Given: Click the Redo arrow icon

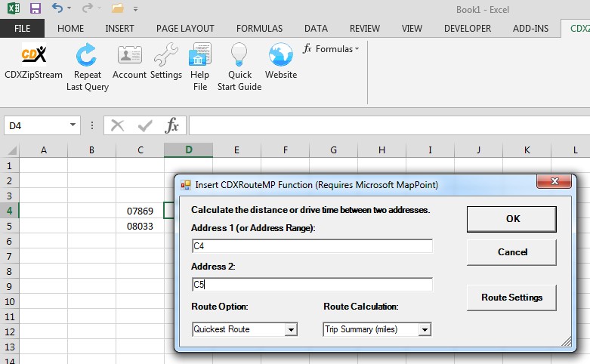Looking at the screenshot, I should (88, 8).
